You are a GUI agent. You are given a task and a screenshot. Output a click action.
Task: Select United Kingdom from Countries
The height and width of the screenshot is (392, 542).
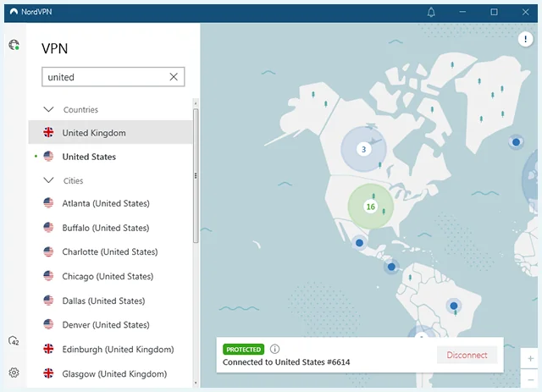[110, 132]
